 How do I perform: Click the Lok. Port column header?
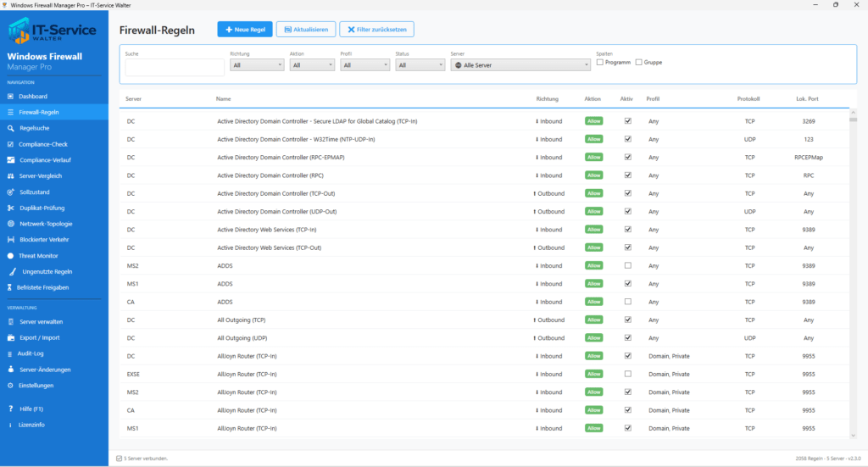[x=807, y=99]
